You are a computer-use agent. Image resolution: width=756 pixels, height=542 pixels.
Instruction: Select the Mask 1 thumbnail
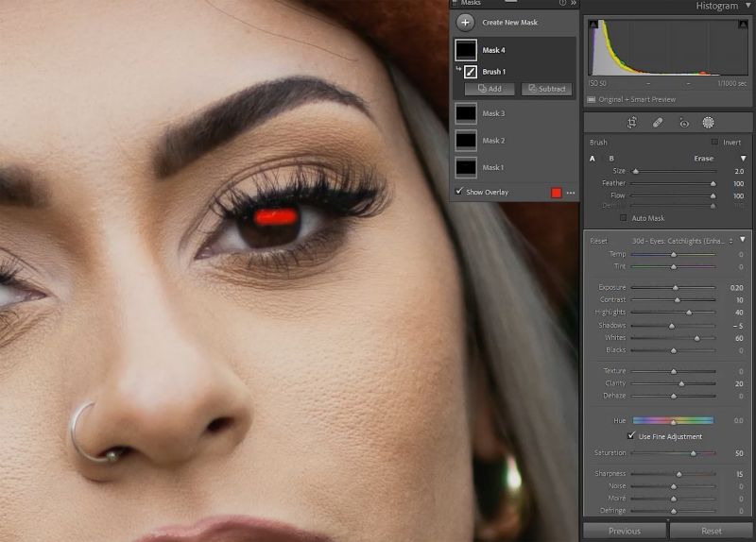tap(466, 168)
